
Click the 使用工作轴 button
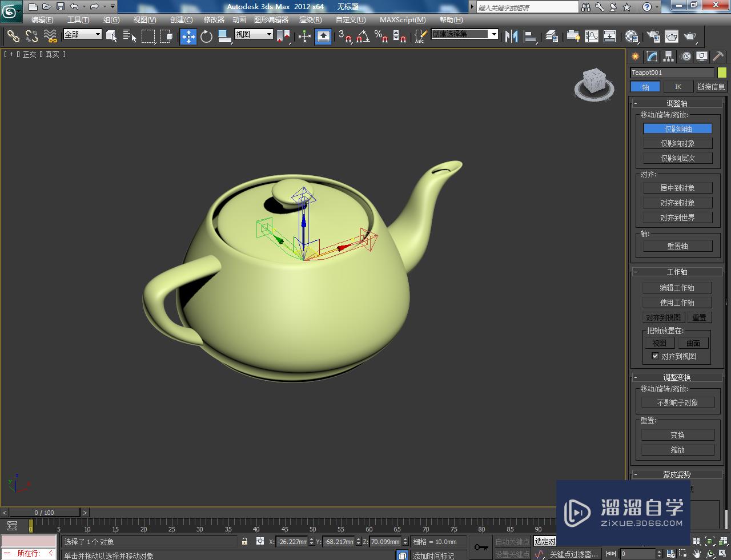click(x=677, y=303)
